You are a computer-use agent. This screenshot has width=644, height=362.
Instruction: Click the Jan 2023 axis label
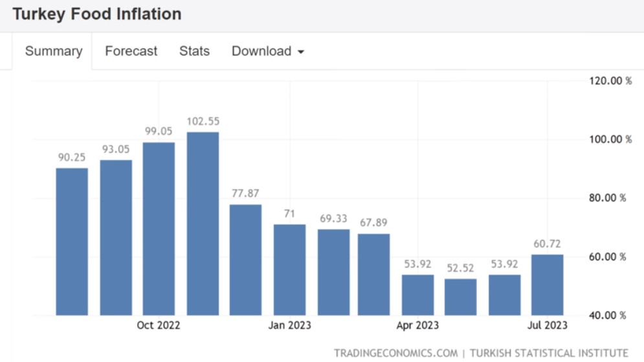coord(289,325)
